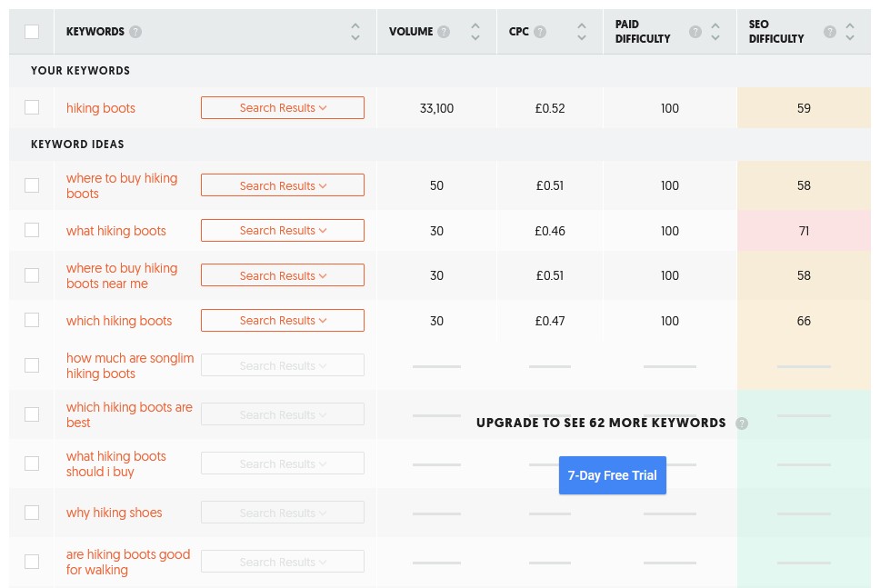This screenshot has height=588, width=880.
Task: Click the SEO DIFFICULTY header label
Action: (776, 32)
